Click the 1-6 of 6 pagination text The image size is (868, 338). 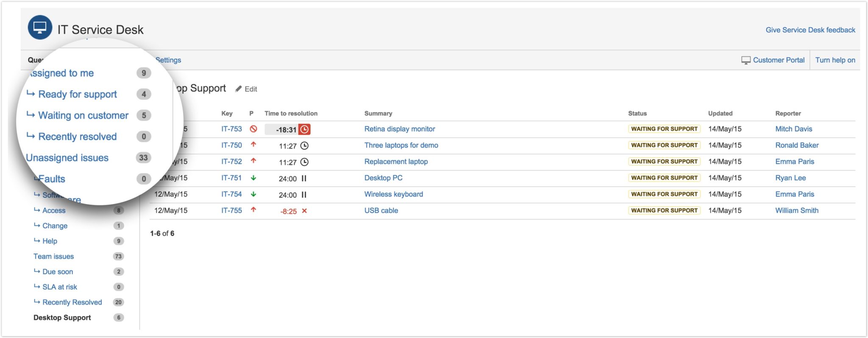coord(162,234)
